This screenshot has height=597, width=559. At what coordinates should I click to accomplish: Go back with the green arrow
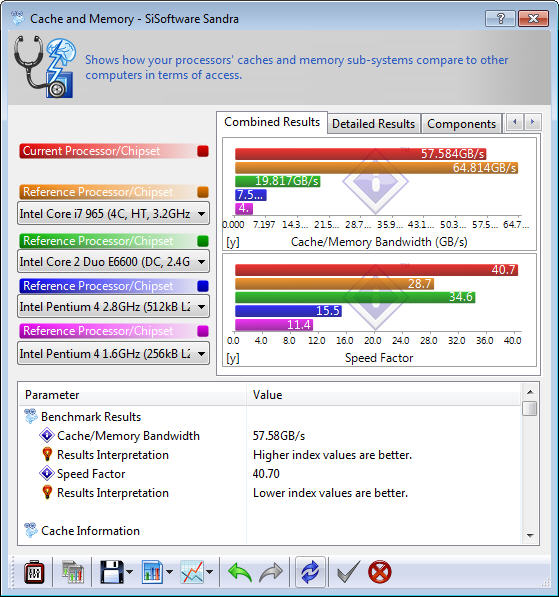pyautogui.click(x=240, y=572)
